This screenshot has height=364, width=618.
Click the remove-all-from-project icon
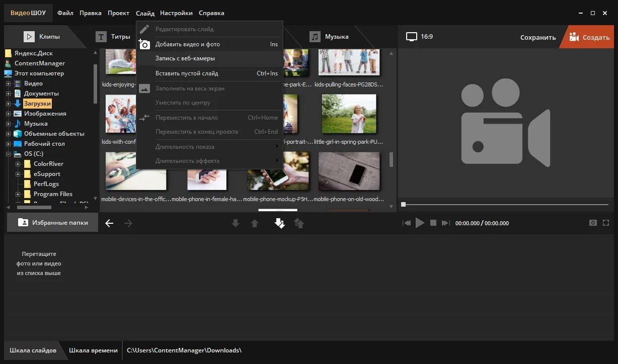tap(299, 223)
